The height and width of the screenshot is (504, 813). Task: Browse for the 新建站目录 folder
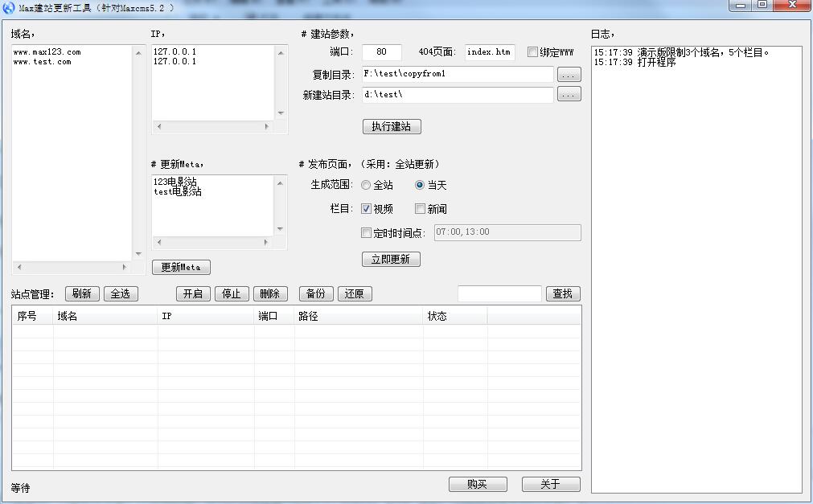pos(569,95)
